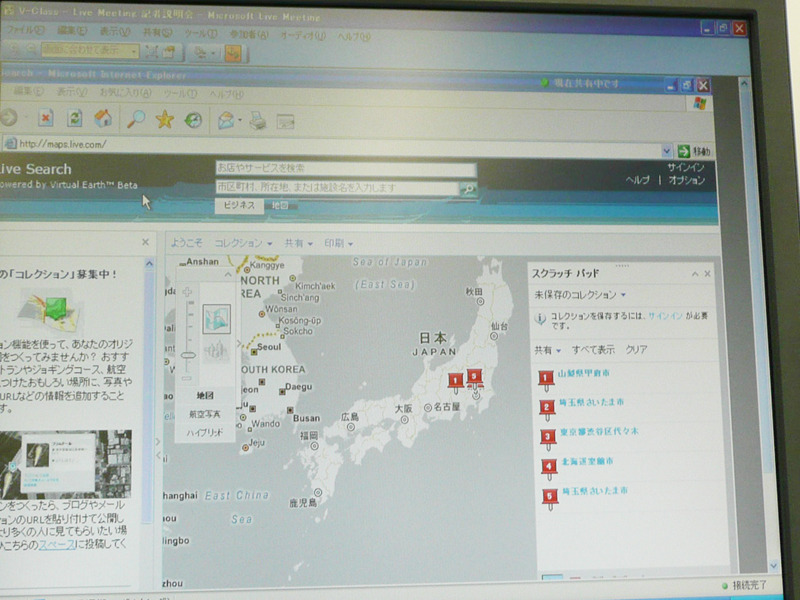Viewport: 800px width, 600px height.
Task: Click the IE address bar URL
Action: [62, 144]
